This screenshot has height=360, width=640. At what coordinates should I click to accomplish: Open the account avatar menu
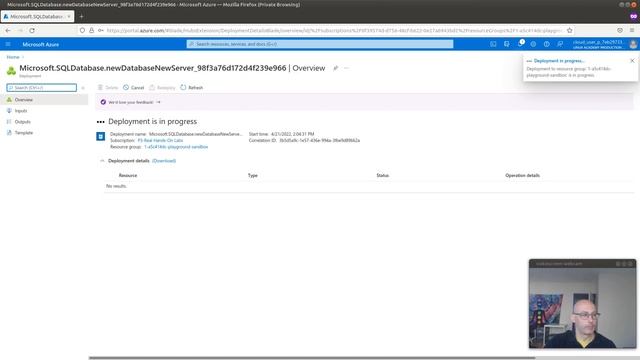pyautogui.click(x=633, y=44)
